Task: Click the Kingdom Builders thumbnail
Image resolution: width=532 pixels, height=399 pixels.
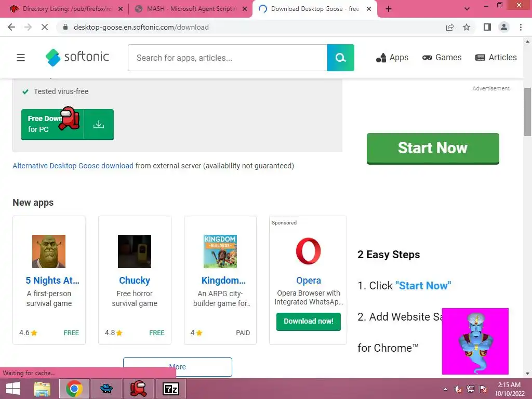Action: (x=220, y=251)
